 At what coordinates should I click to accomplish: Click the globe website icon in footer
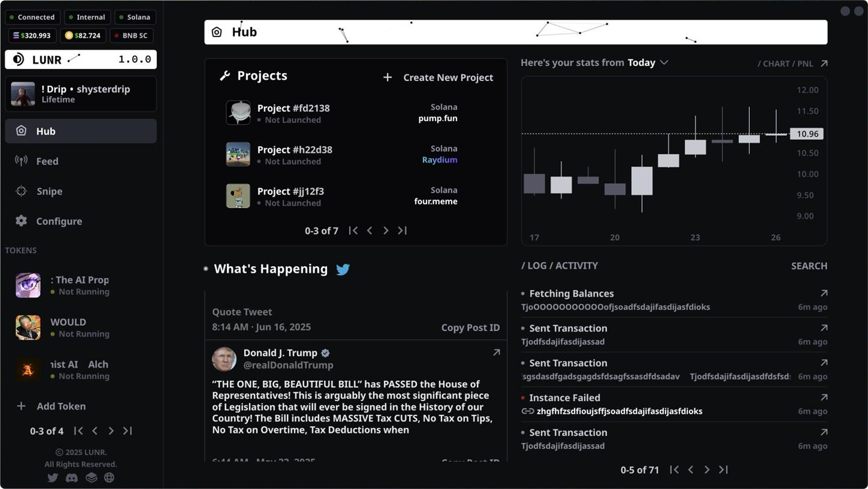click(x=109, y=478)
